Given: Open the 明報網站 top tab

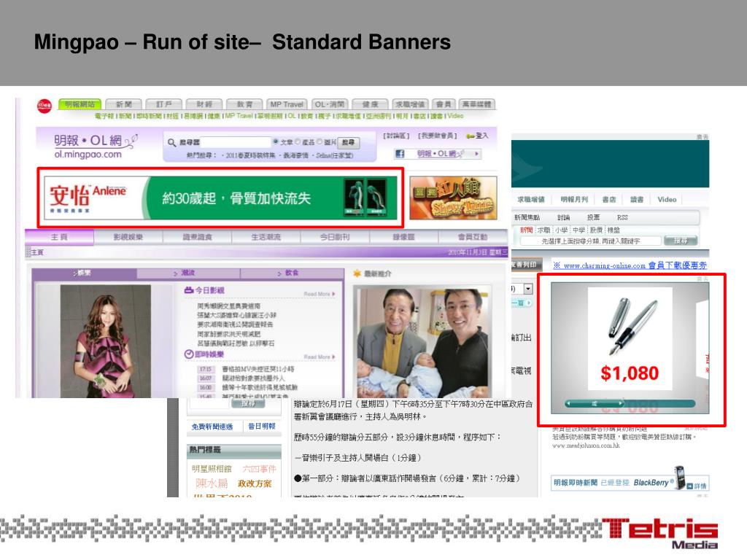Looking at the screenshot, I should pos(80,104).
